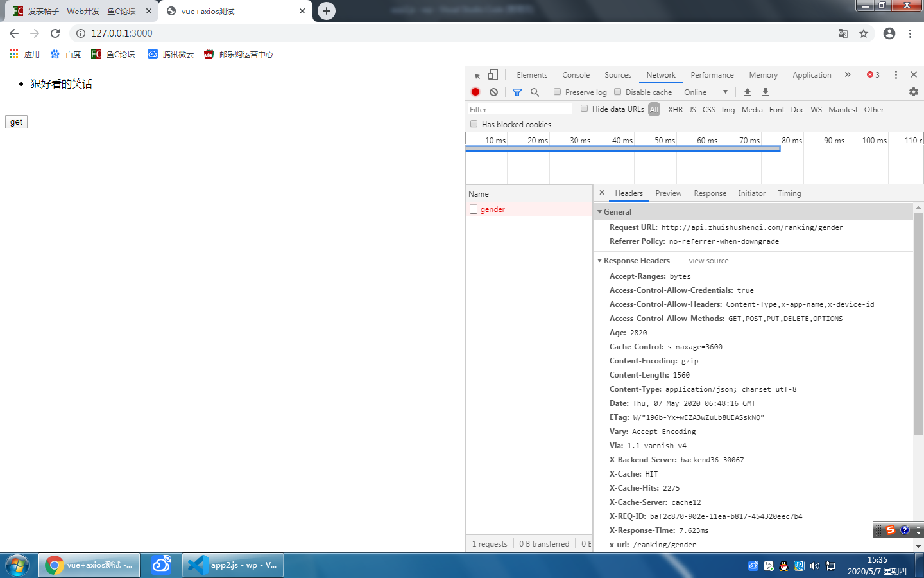Viewport: 924px width, 578px height.
Task: Clear the network log
Action: [493, 92]
